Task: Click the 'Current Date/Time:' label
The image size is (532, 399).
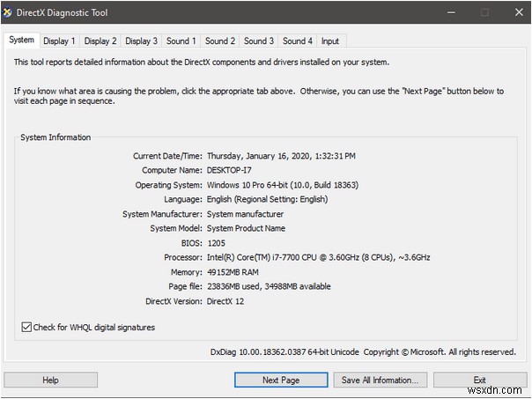Action: [167, 156]
